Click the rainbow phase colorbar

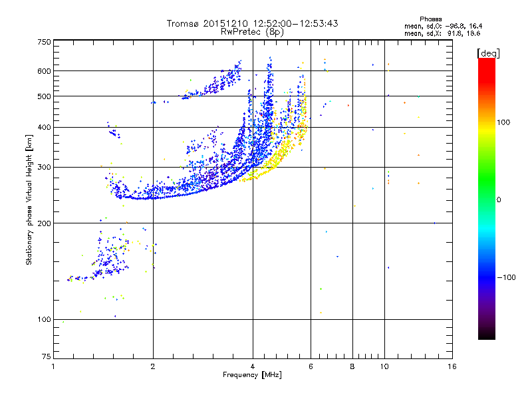coord(487,198)
